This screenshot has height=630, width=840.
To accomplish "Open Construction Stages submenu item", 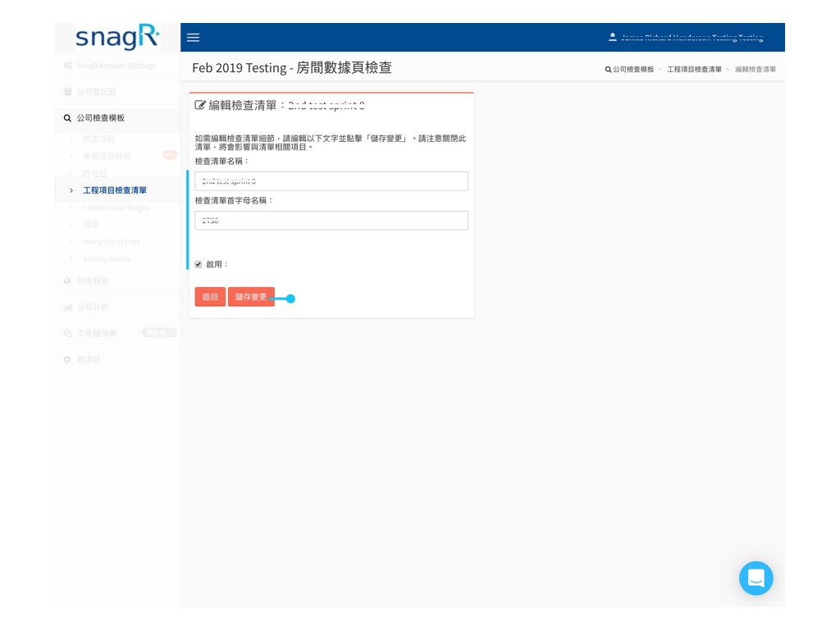I will click(116, 208).
